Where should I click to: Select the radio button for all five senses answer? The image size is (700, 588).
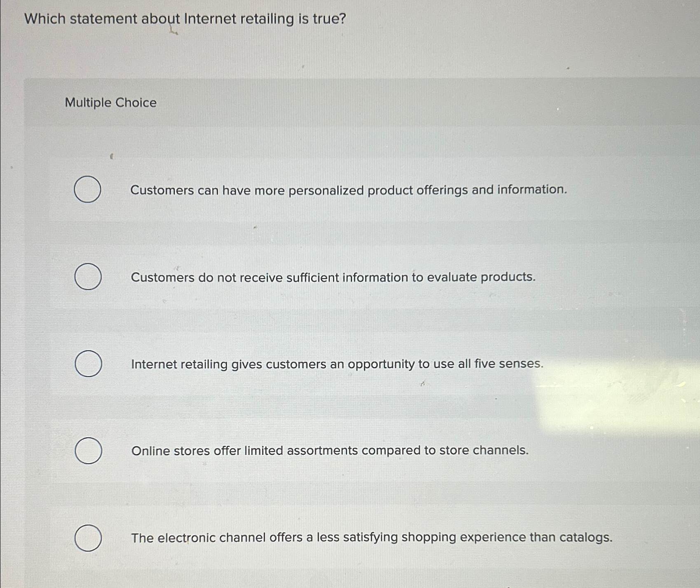pos(88,364)
